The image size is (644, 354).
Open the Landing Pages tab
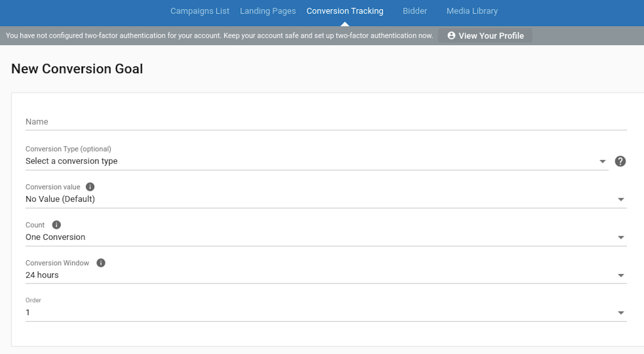click(268, 11)
